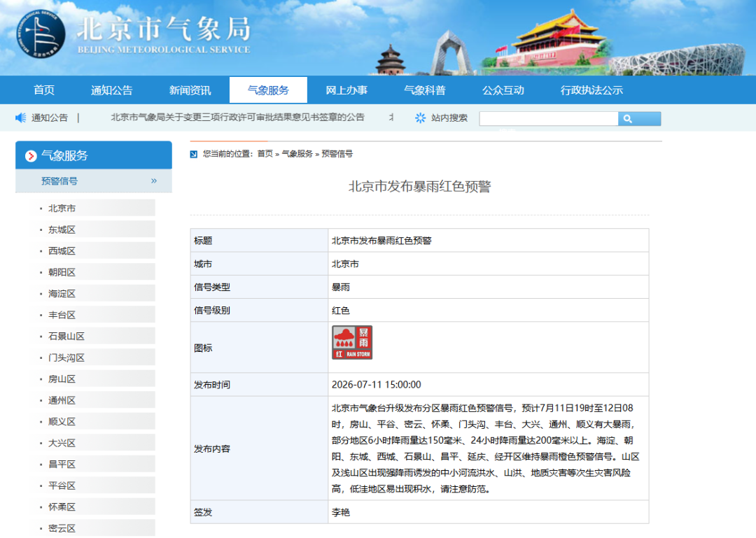Click the 暴雨 signal type cell
Image resolution: width=756 pixels, height=538 pixels.
click(341, 288)
